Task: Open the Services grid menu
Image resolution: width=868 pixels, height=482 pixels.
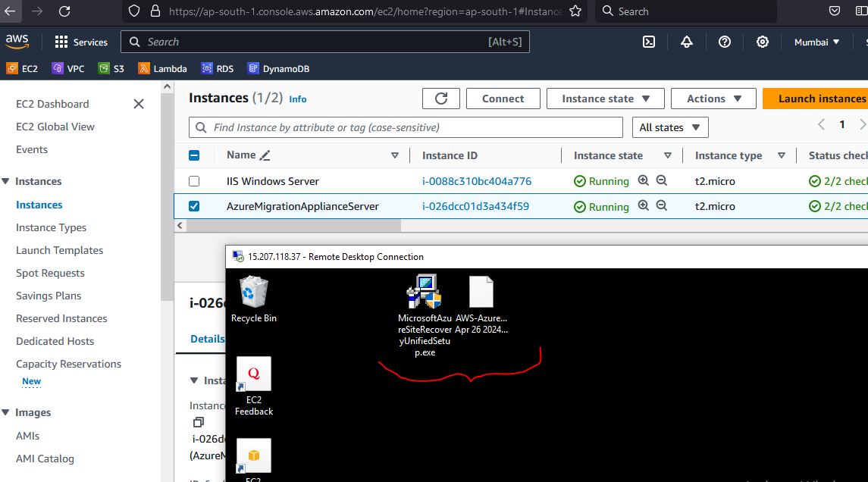Action: click(x=81, y=42)
